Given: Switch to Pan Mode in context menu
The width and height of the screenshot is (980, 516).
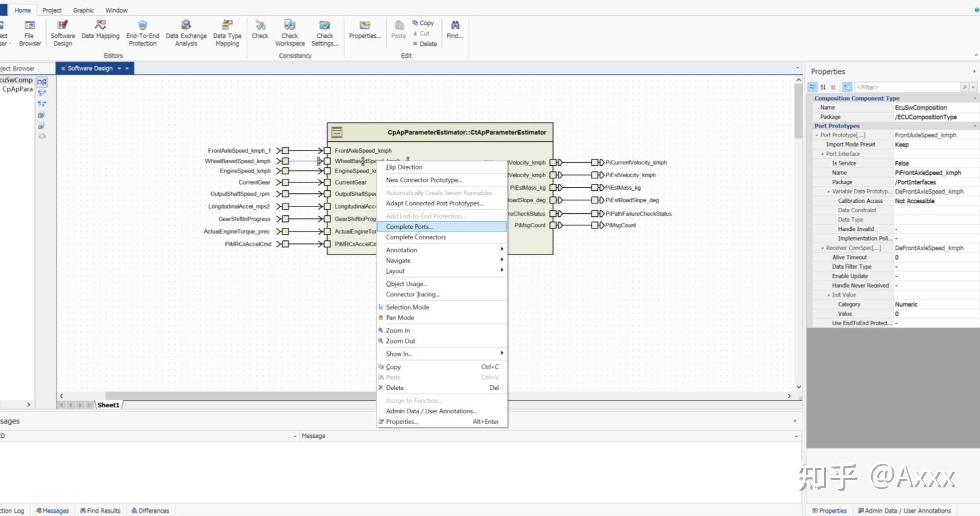Looking at the screenshot, I should coord(400,318).
